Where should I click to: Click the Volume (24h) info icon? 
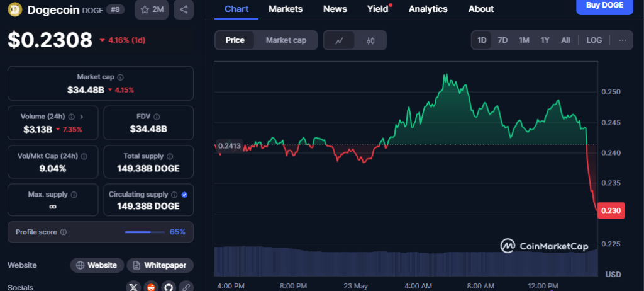[72, 117]
